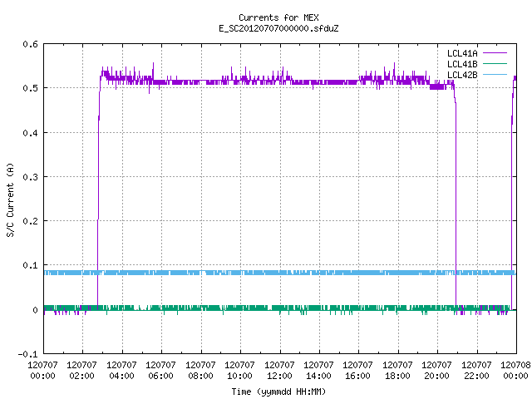532x399 pixels.
Task: Click the y-axis label 'S/C Current (A)'
Action: [11, 199]
